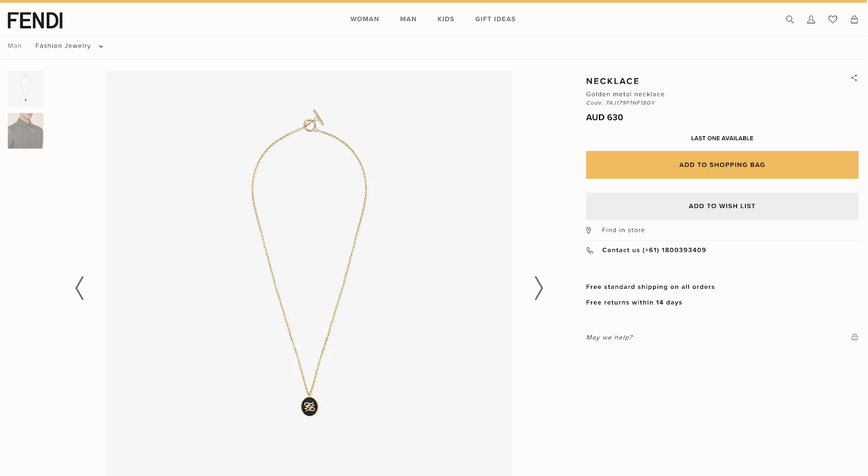Click the share icon beside the Necklace title
Screen dimensions: 868x476
click(854, 78)
